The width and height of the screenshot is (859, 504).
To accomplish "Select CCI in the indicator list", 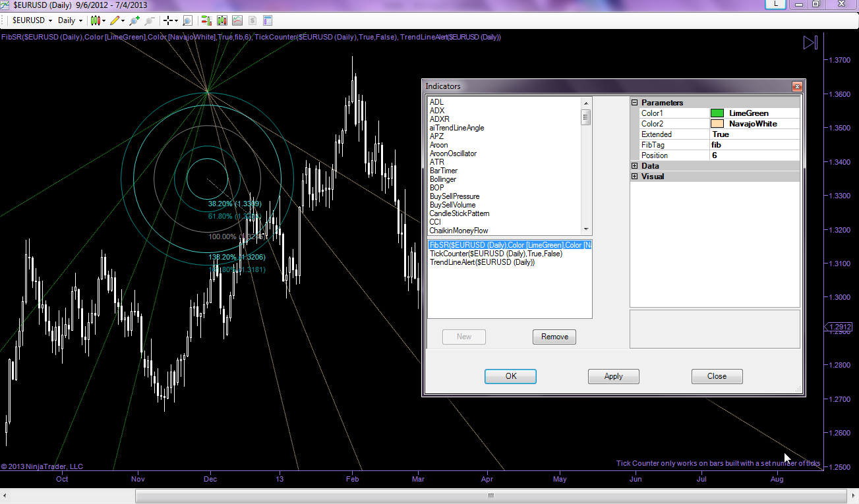I will 435,222.
